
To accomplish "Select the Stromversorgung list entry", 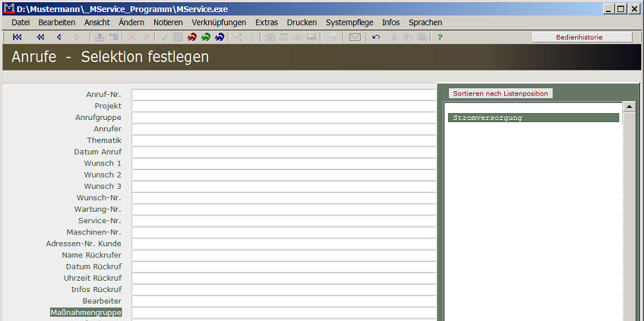I will coord(534,118).
